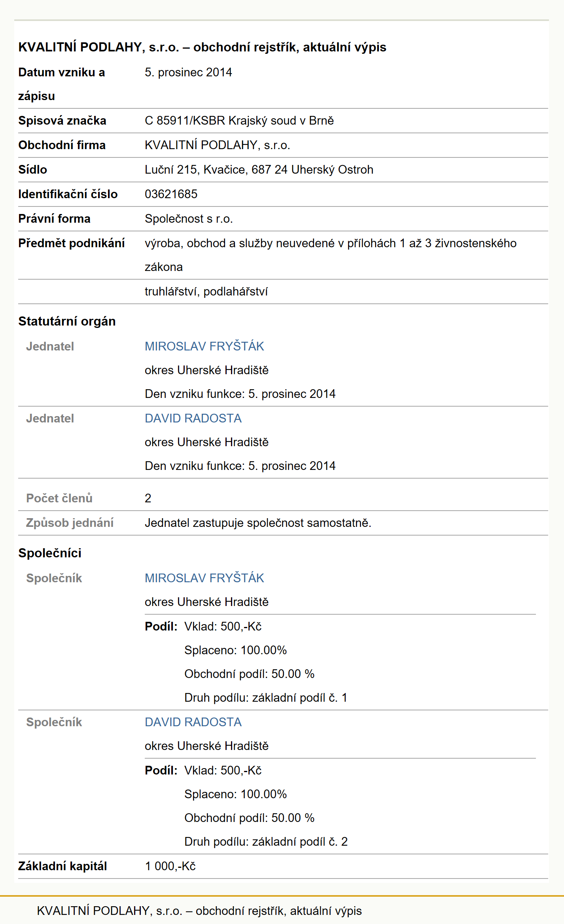
Task: Click Druh podílu základní podíl č. 2
Action: (266, 842)
